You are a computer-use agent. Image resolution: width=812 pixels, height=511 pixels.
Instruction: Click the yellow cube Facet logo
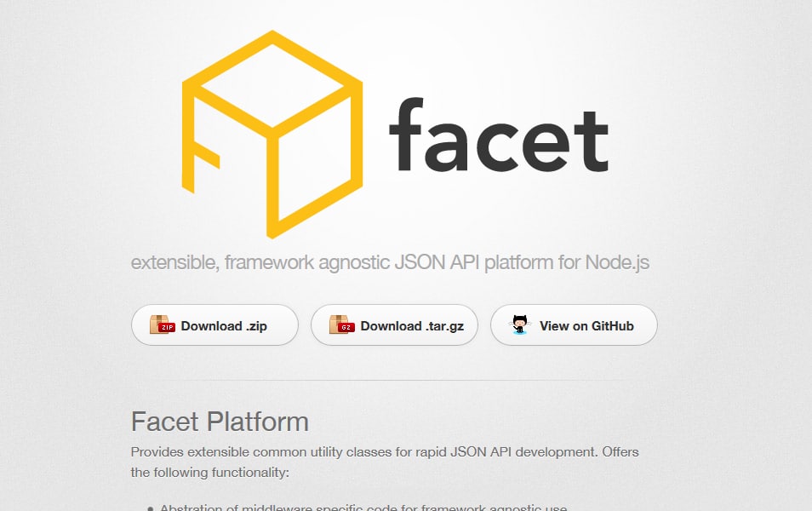coord(272,135)
